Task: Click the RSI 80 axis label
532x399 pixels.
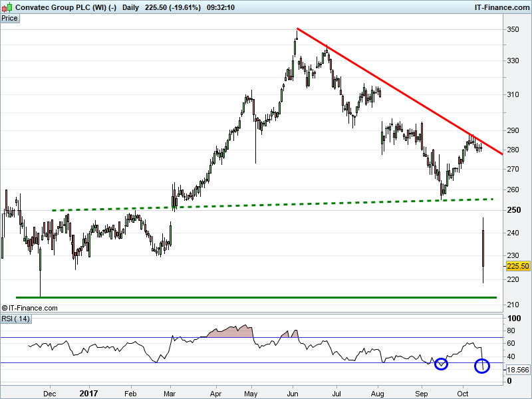Action: tap(511, 331)
